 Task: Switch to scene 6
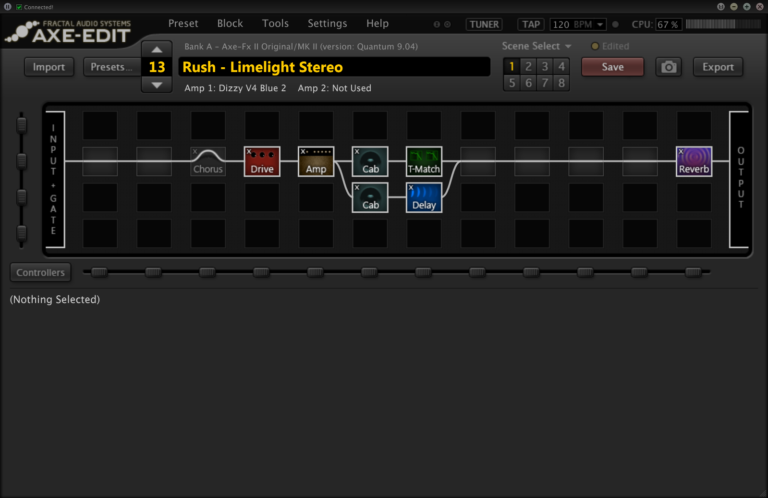click(x=528, y=83)
